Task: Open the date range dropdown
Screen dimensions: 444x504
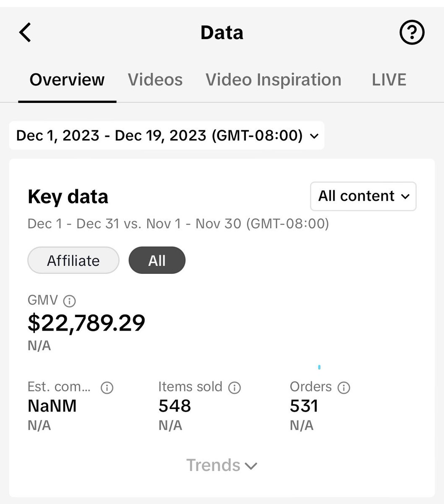Action: 167,136
